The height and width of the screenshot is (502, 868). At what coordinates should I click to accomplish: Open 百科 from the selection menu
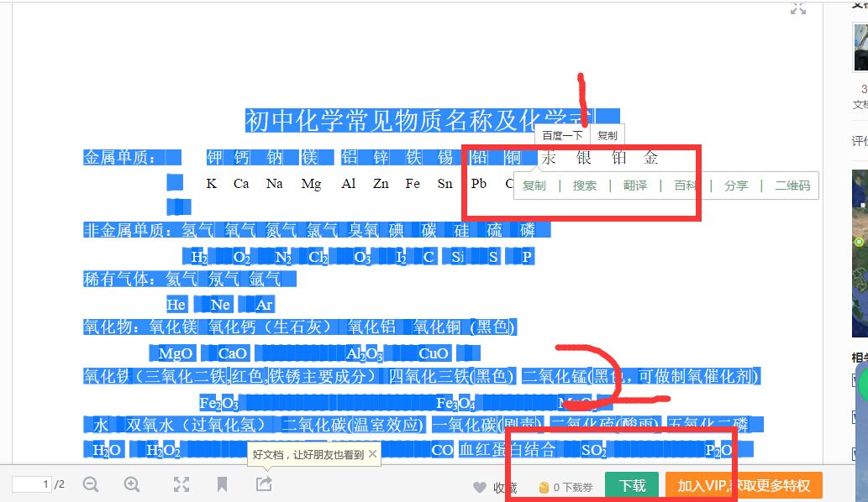tap(683, 185)
